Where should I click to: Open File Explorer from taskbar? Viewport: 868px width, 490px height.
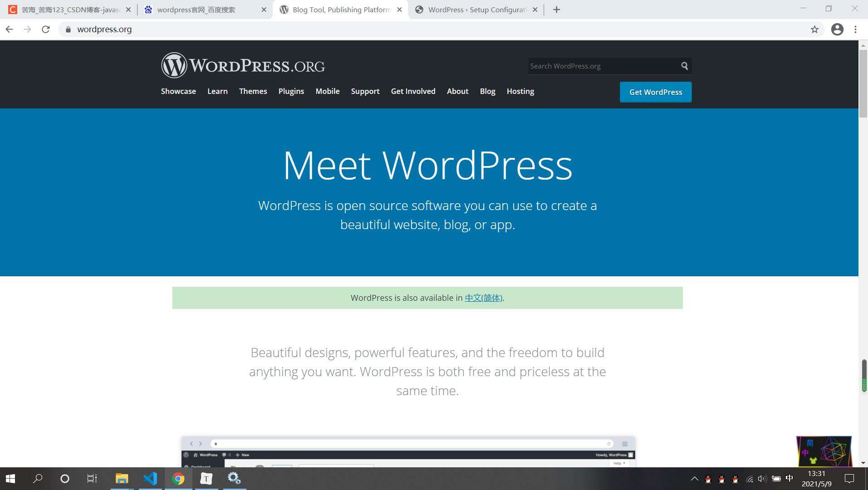tap(122, 479)
